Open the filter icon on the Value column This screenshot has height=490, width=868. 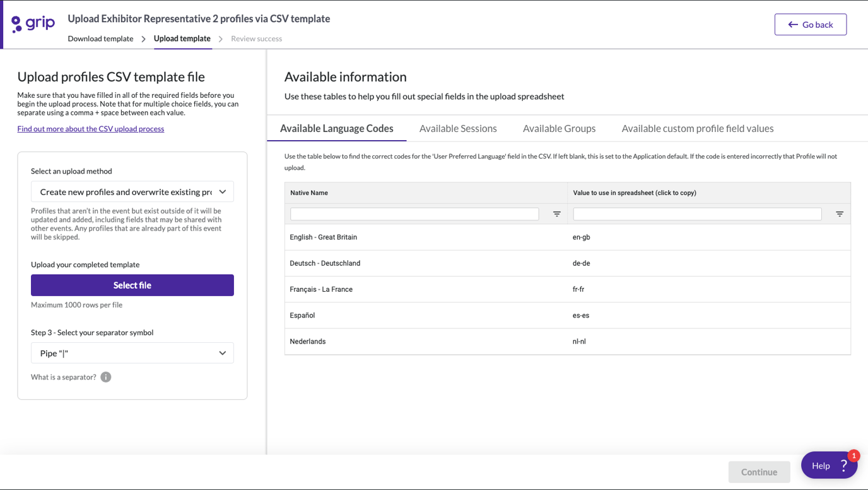tap(839, 213)
